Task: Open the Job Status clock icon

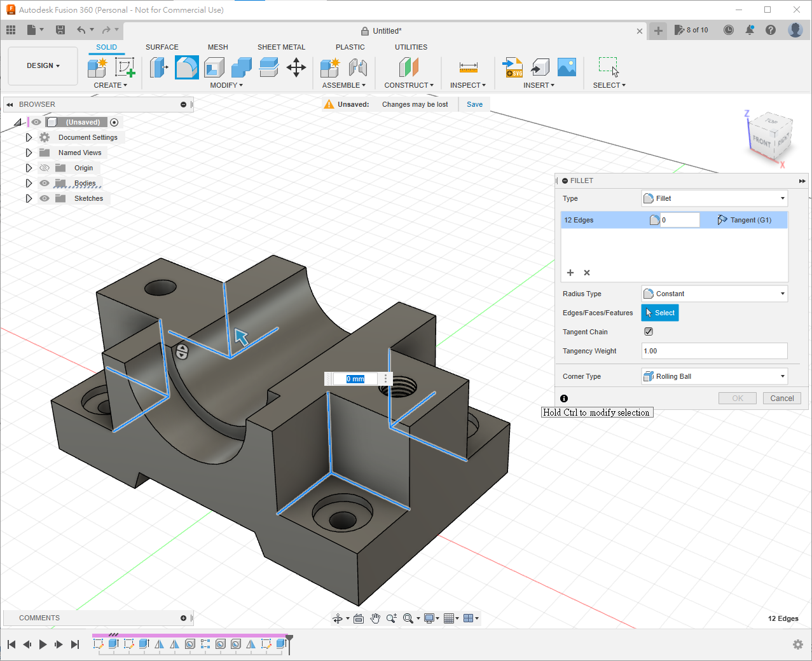Action: [x=729, y=30]
